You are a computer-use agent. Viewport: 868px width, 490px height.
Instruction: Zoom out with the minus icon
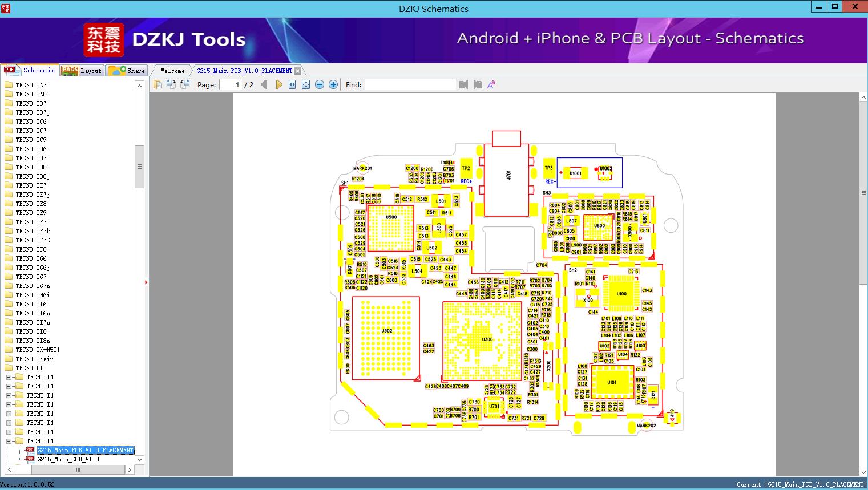[320, 84]
